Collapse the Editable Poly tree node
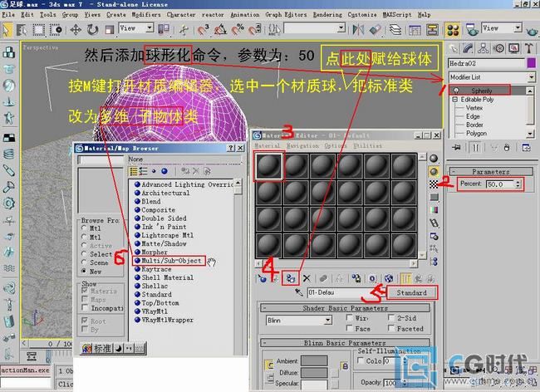This screenshot has height=392, width=540. click(454, 100)
